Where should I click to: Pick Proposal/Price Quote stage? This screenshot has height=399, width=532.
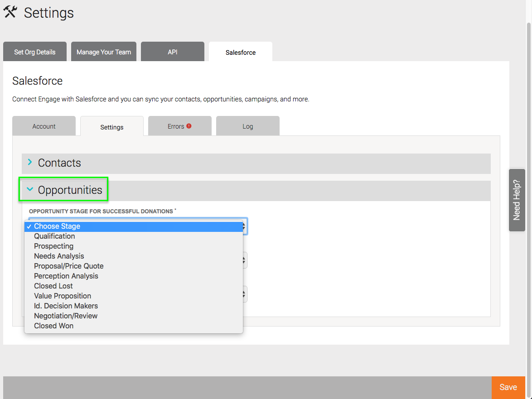tap(134, 266)
